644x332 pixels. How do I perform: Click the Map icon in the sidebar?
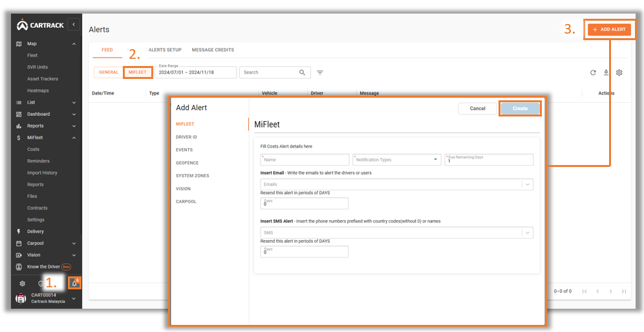point(19,43)
